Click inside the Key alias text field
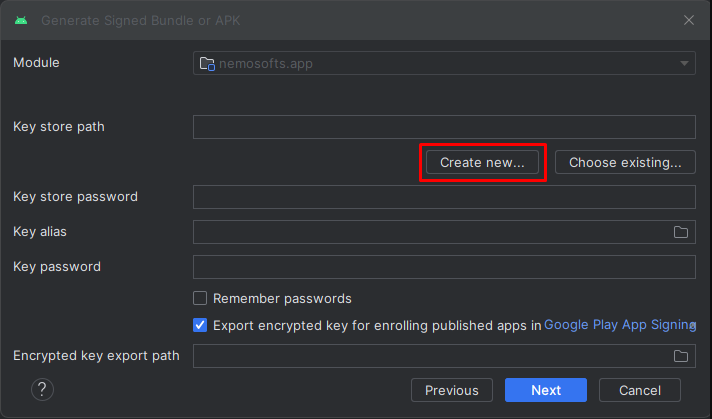712x419 pixels. [x=431, y=232]
